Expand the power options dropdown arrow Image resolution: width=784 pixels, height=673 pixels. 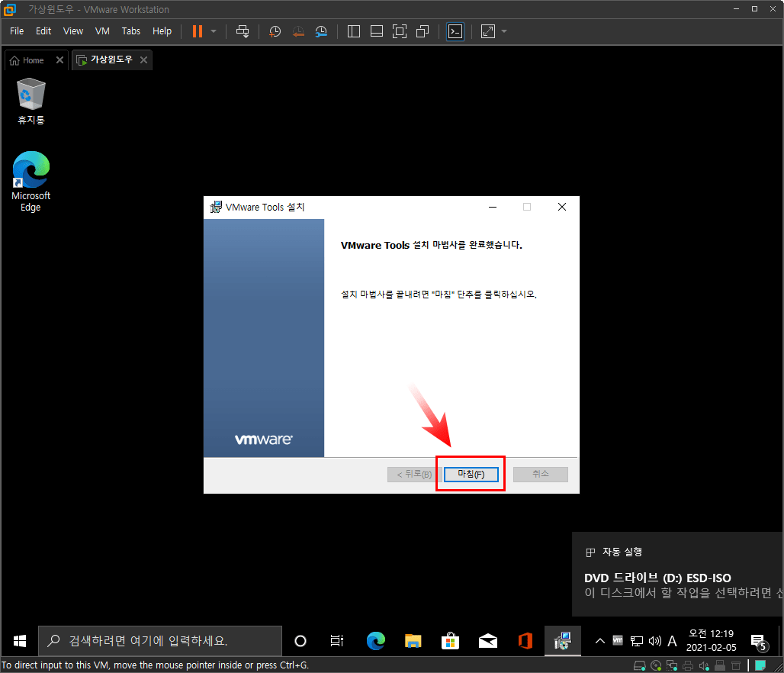[214, 31]
